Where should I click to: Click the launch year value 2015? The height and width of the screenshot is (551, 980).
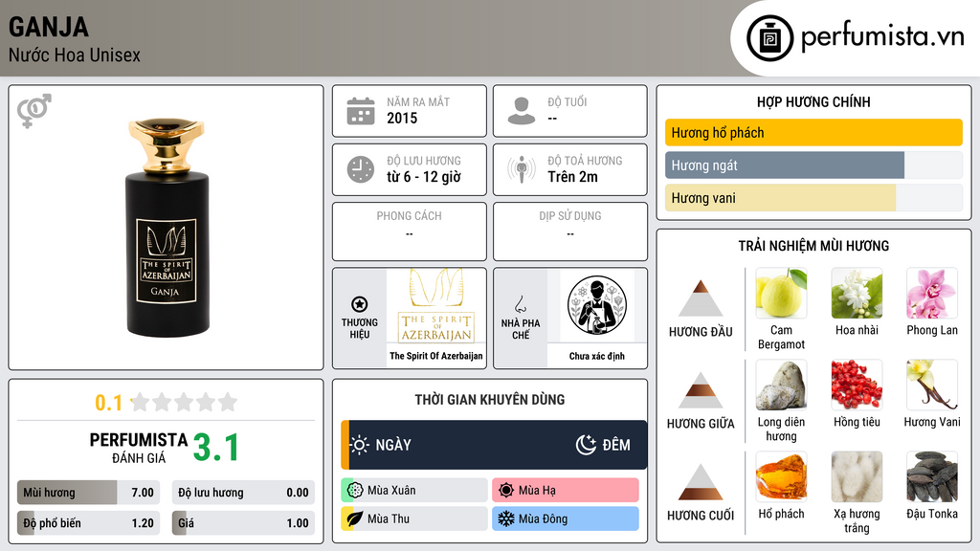[402, 118]
